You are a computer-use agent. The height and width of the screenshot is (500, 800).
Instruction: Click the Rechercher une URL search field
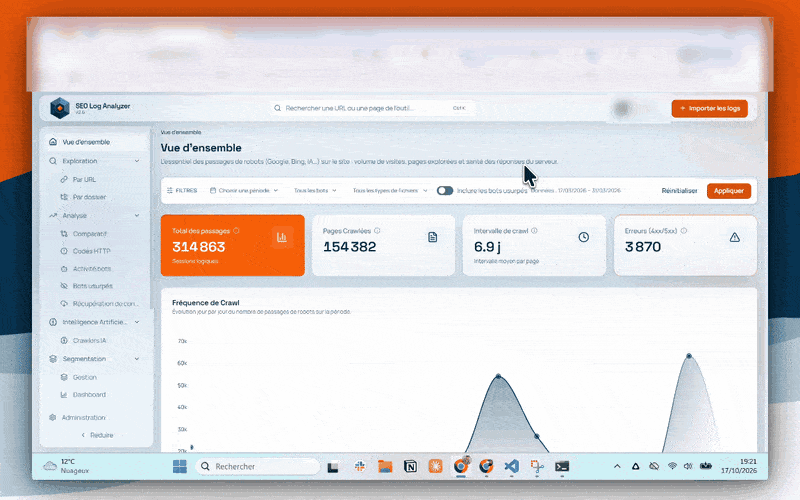[x=372, y=108]
